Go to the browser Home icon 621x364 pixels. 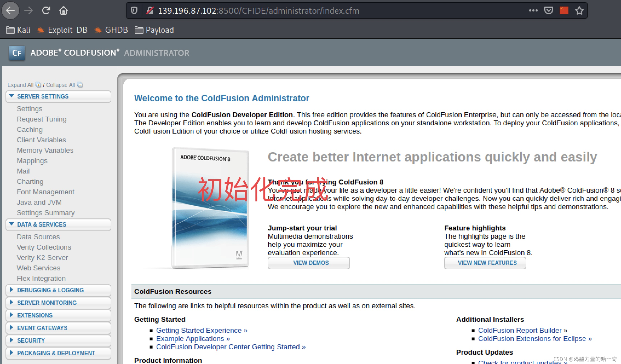point(64,11)
